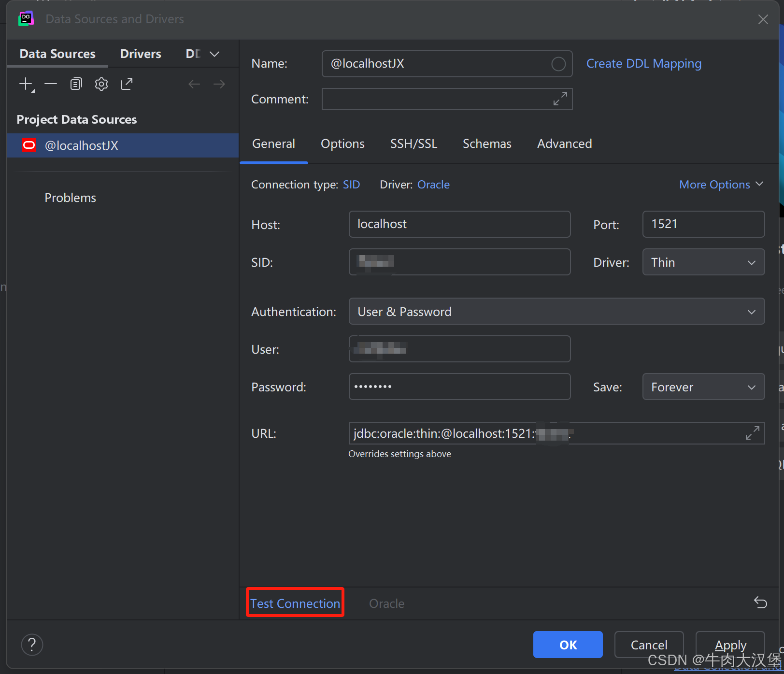Viewport: 784px width, 674px height.
Task: Expand the Comment field with arrows icon
Action: [560, 99]
